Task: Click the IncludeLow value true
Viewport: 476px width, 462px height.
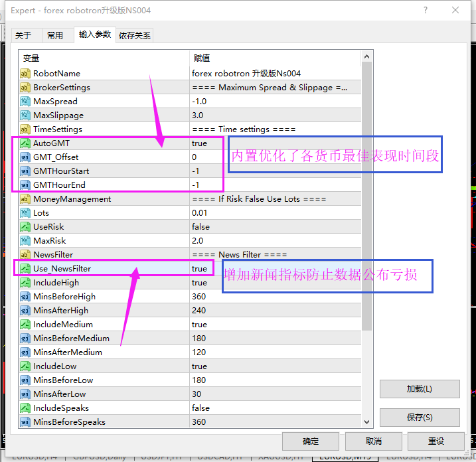Action: tap(199, 366)
